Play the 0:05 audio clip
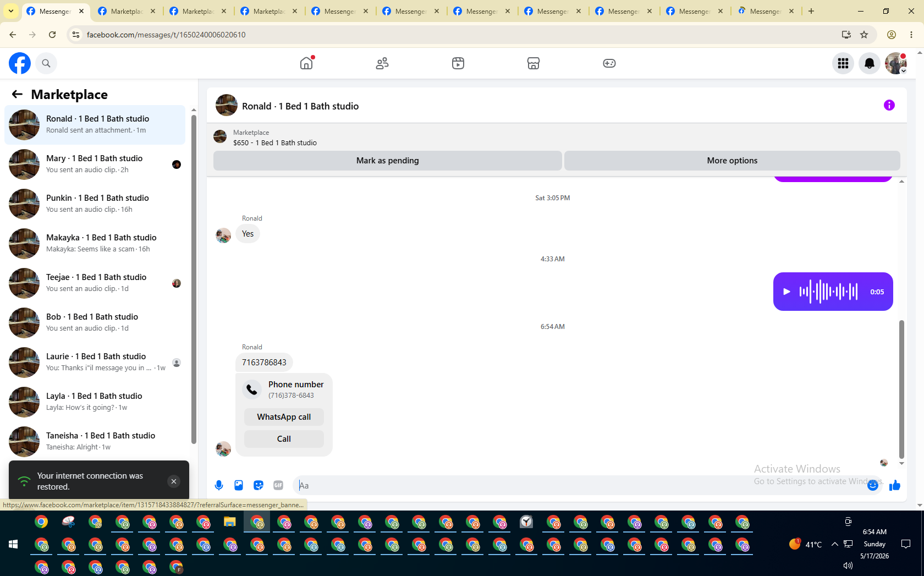Screen dimensions: 924x576 pyautogui.click(x=787, y=292)
